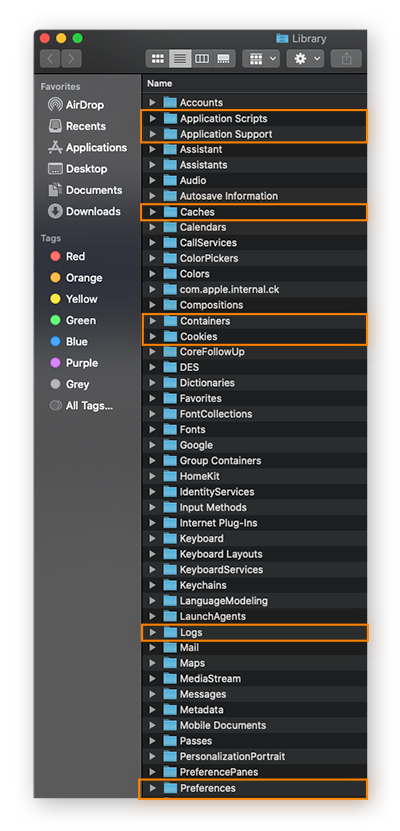The image size is (400, 831).
Task: Select the HomeKit row
Action: tap(254, 476)
